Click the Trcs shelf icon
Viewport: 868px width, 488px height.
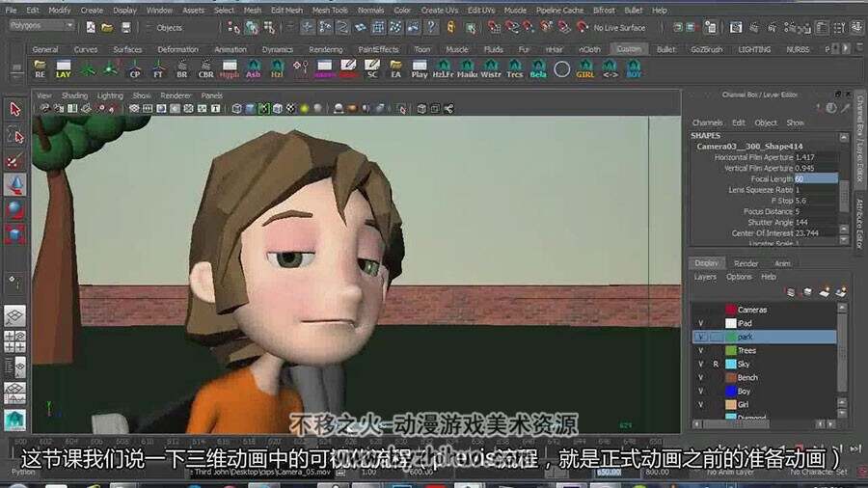coord(514,69)
